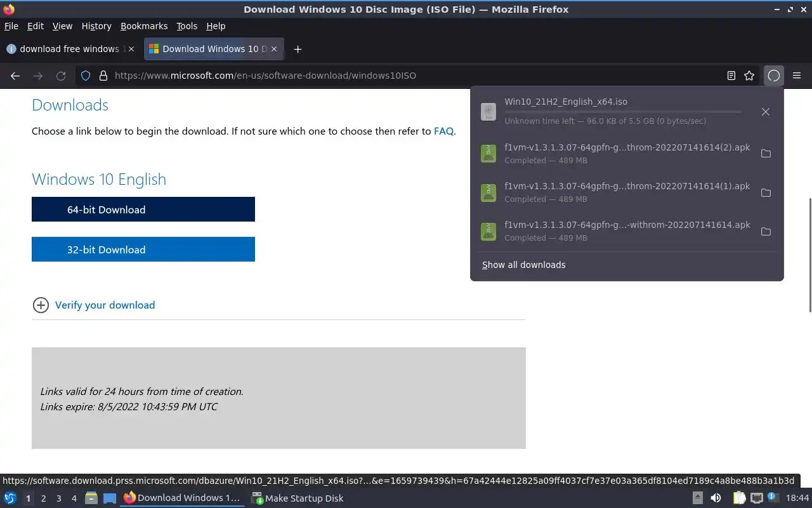The image size is (812, 508).
Task: Close the 'Download Windows 10' tab
Action: [274, 49]
